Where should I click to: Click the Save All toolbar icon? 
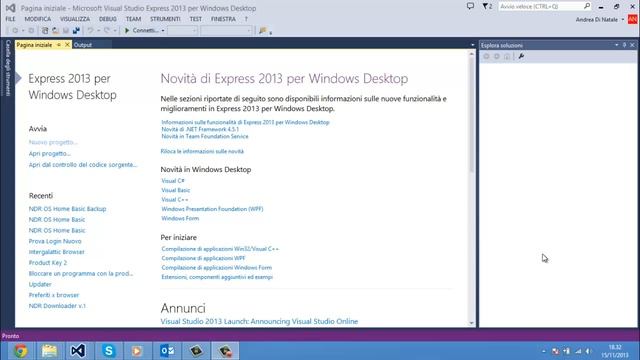(76, 31)
